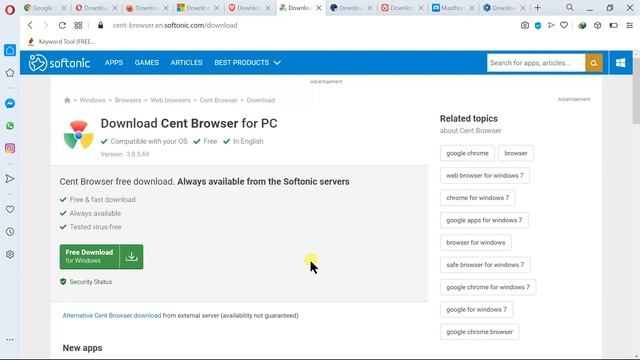This screenshot has height=360, width=640.
Task: Select chrome for windows 7 tag
Action: point(478,198)
